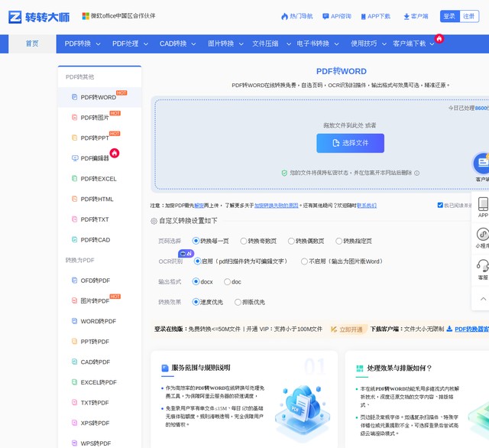Select 不启用 OCR radio option
Image resolution: width=489 pixels, height=448 pixels.
304,261
